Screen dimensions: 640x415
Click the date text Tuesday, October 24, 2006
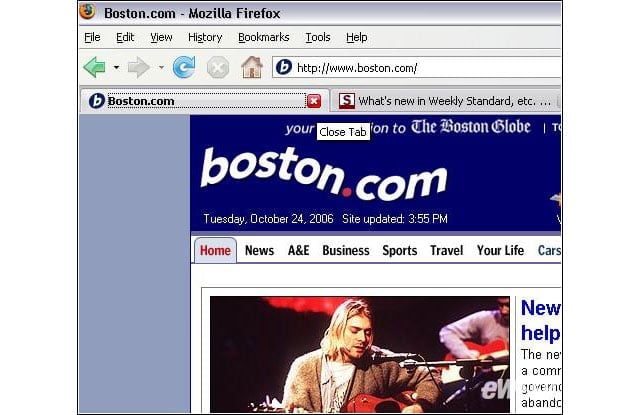(269, 219)
